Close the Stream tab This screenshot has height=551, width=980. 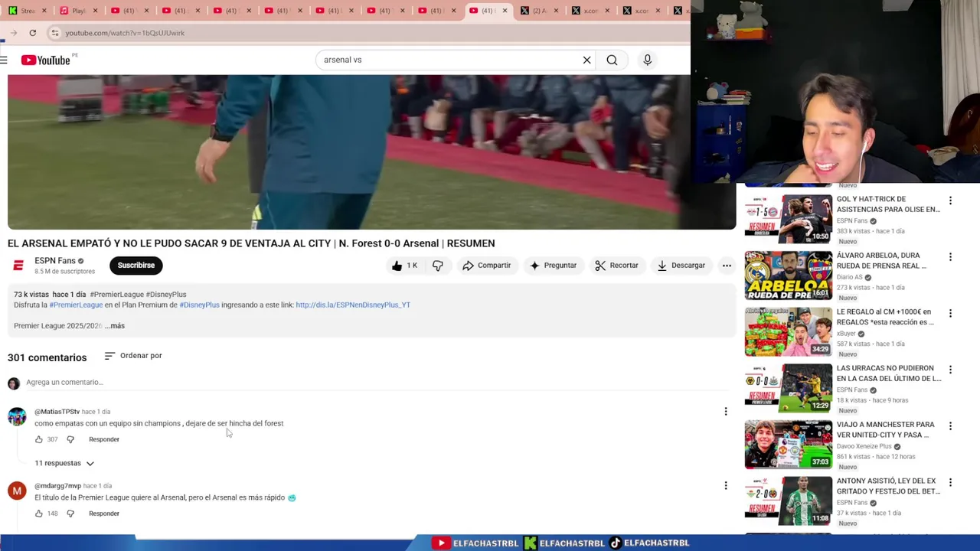point(44,11)
